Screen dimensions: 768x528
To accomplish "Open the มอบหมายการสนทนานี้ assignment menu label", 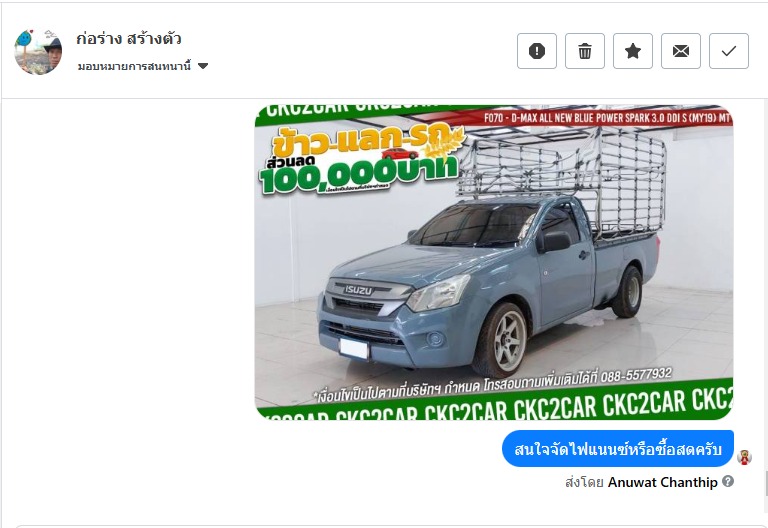I will coord(134,66).
